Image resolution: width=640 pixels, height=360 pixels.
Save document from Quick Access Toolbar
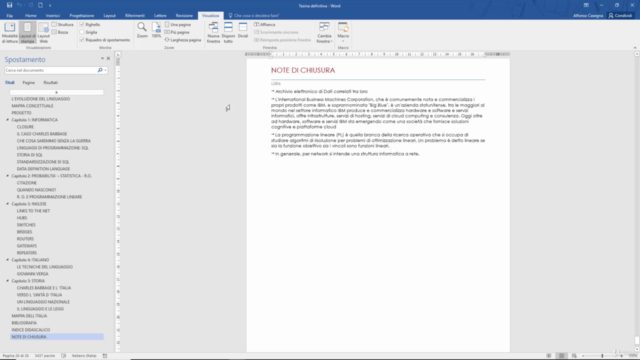(9, 5)
